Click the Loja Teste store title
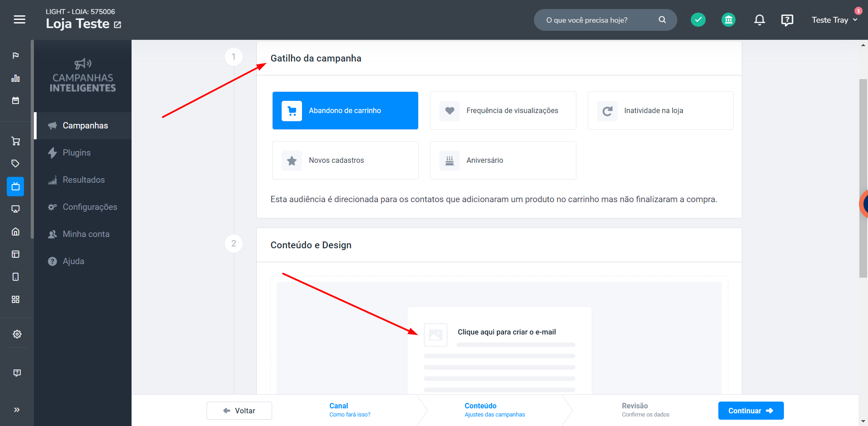Screen dimensions: 868x426 point(78,24)
